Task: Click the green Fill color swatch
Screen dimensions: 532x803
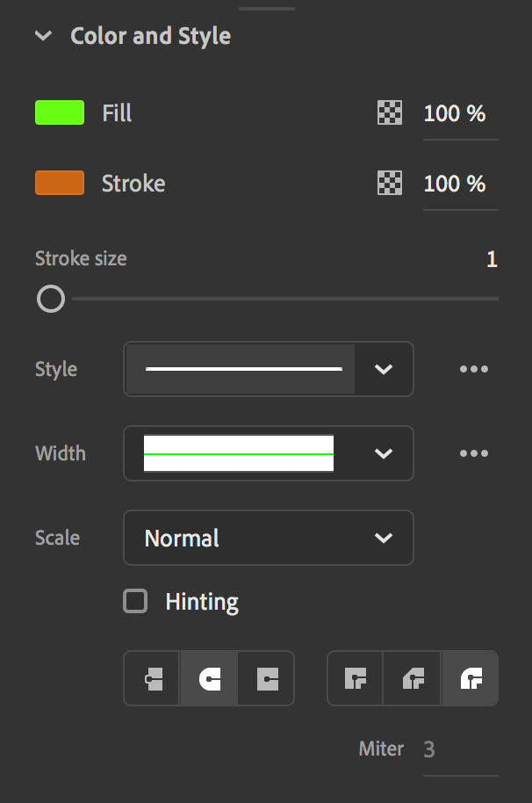Action: pos(60,112)
